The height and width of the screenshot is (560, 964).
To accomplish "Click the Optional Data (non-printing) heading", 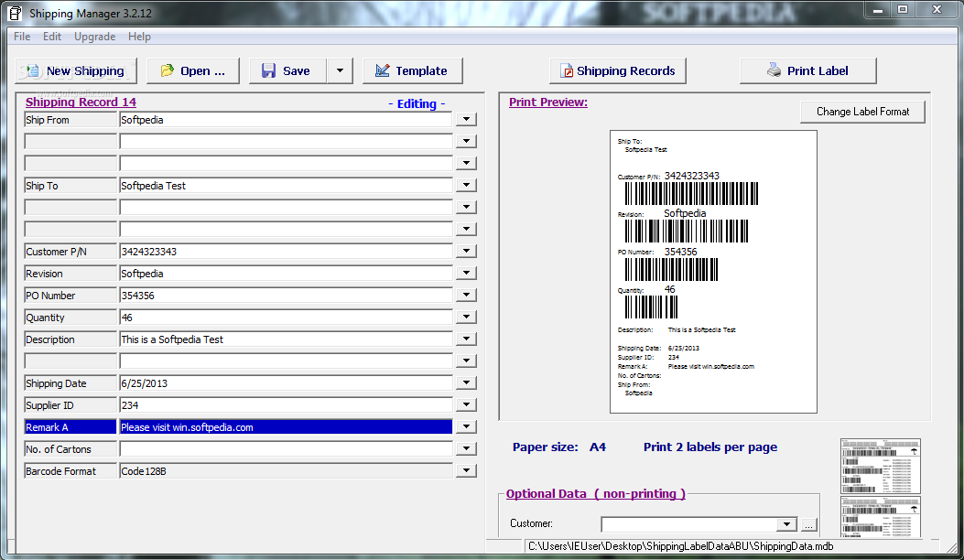I will click(596, 493).
